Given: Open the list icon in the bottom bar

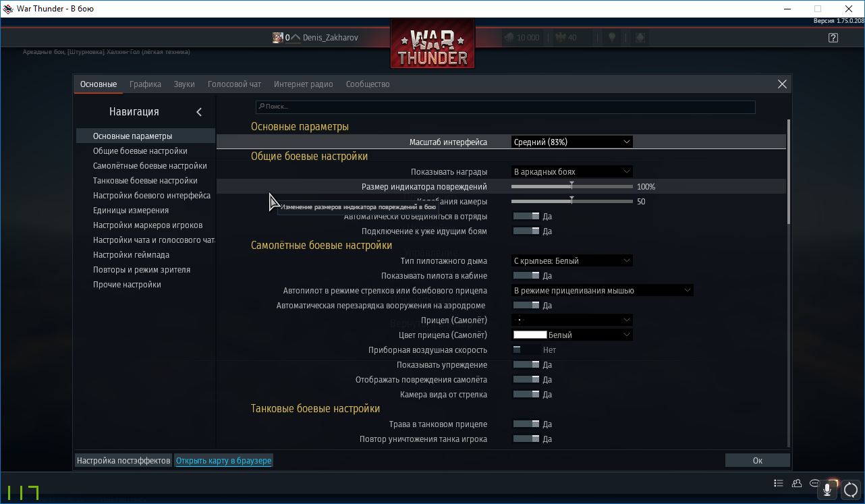Looking at the screenshot, I should click(779, 483).
